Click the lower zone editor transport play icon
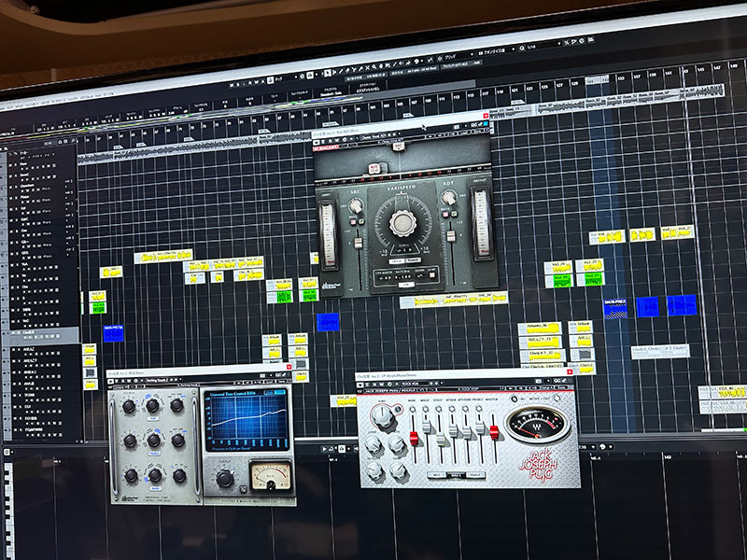 pos(324,449)
